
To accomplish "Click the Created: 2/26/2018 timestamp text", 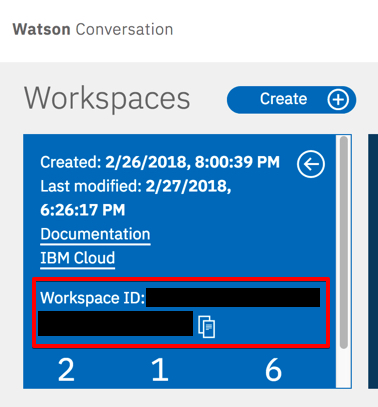I will pyautogui.click(x=160, y=162).
